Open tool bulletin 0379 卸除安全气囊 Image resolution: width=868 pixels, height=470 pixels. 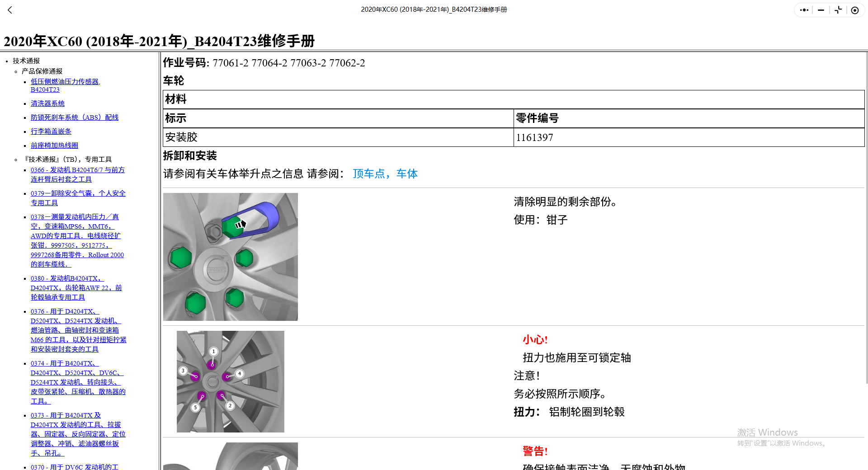[x=78, y=198]
